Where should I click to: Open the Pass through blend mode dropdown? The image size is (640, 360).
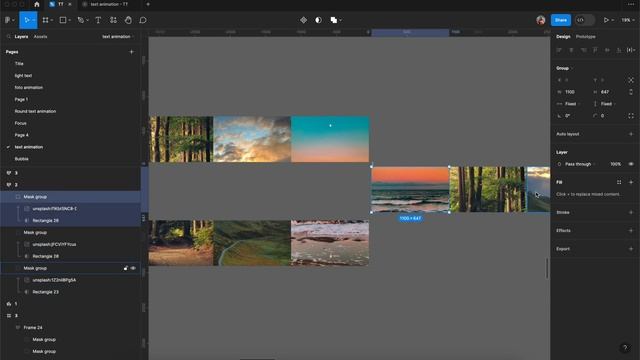click(580, 164)
